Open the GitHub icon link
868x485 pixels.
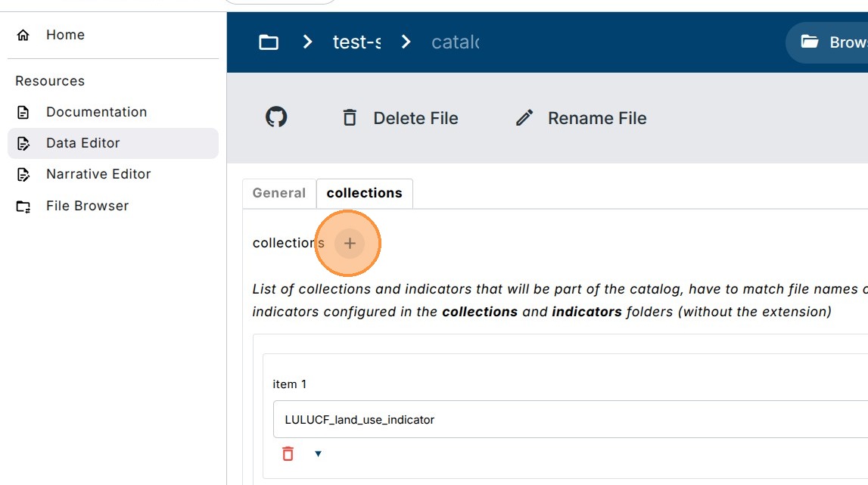pos(276,118)
